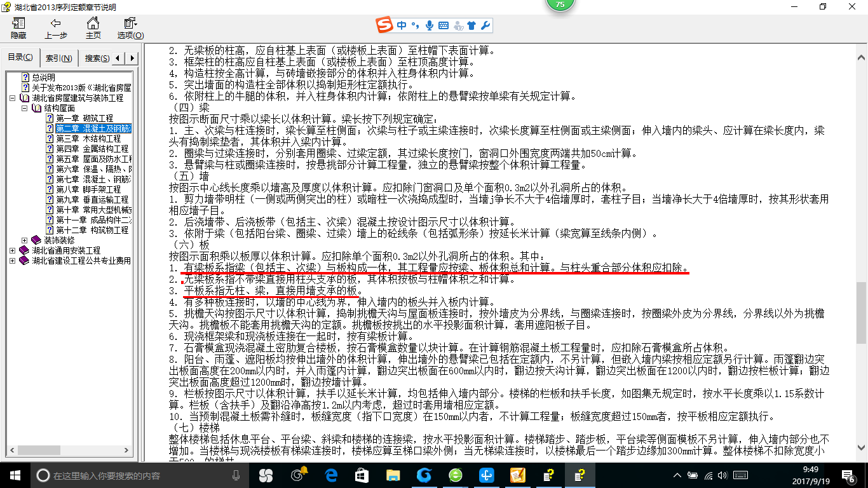
Task: Select the 湖北省通用安装工程 book
Action: pyautogui.click(x=66, y=250)
